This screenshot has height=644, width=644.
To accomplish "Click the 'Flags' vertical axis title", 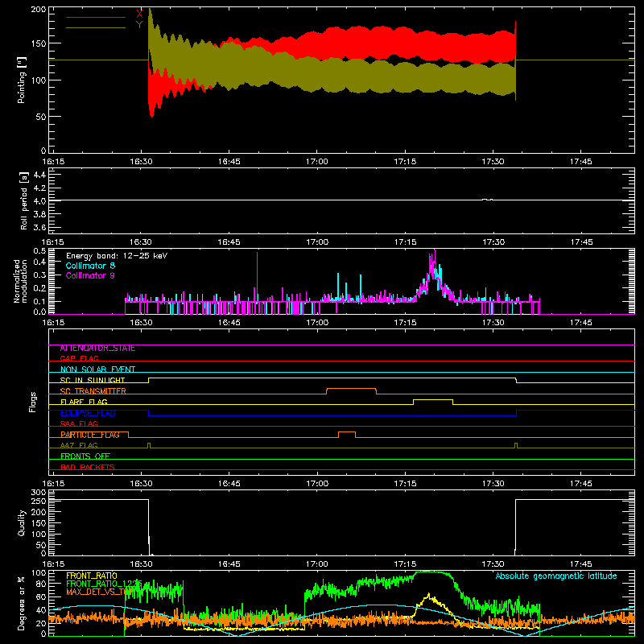I will (32, 402).
